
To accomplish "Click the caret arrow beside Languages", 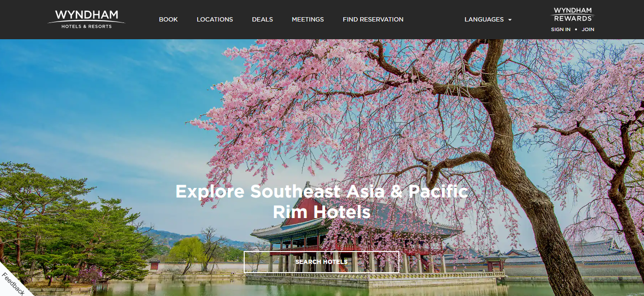I will (x=510, y=20).
